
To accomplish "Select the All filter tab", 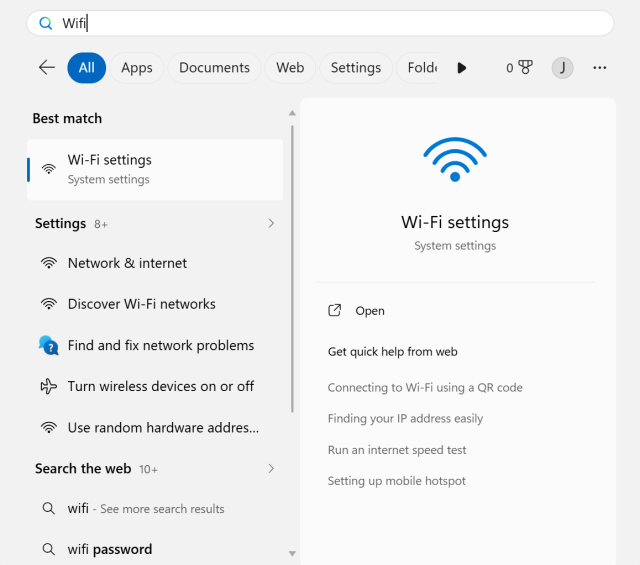I will coord(87,68).
